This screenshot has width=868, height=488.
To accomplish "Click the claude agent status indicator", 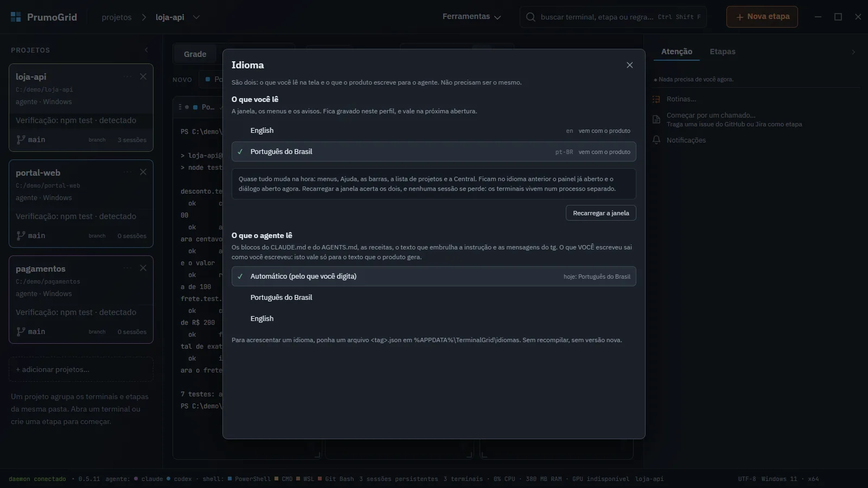I will [x=149, y=479].
